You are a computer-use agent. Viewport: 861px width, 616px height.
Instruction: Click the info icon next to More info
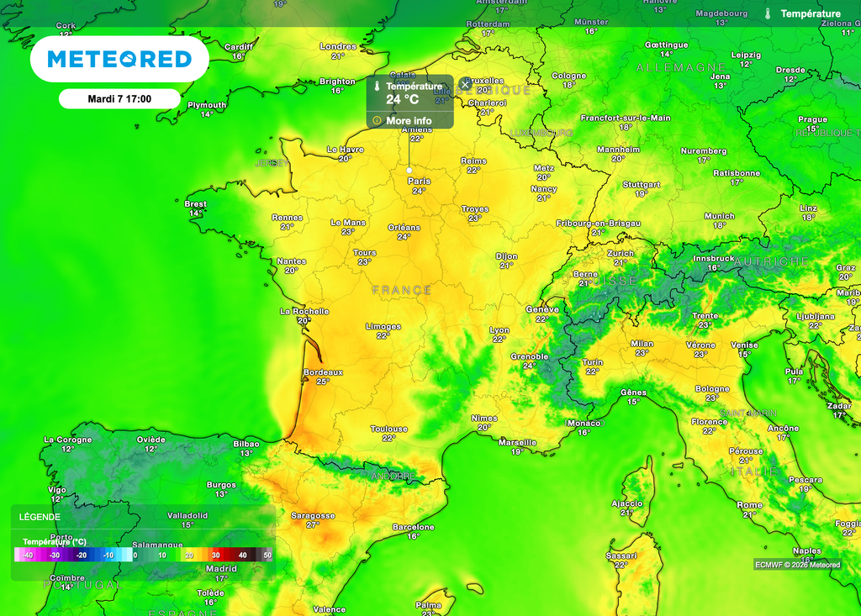pyautogui.click(x=375, y=120)
